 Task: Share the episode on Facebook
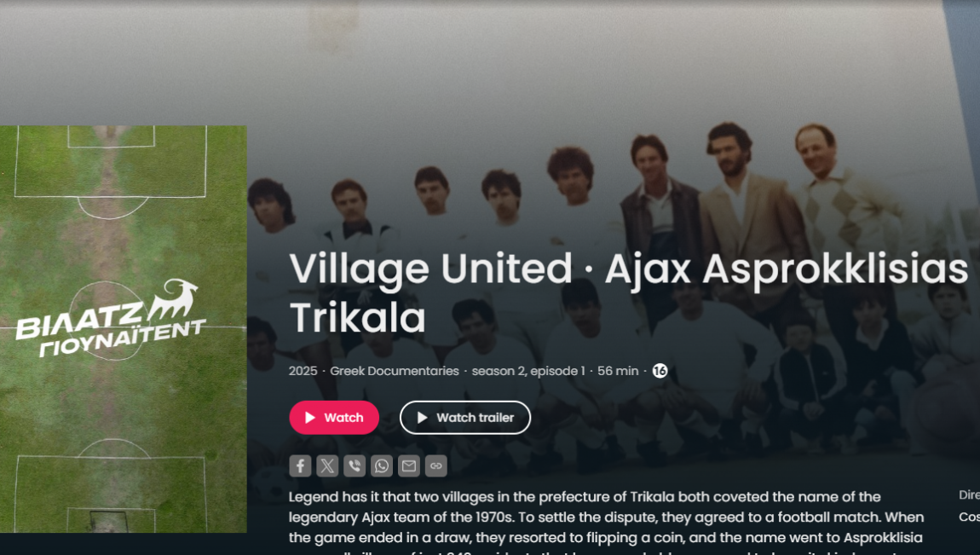click(300, 465)
